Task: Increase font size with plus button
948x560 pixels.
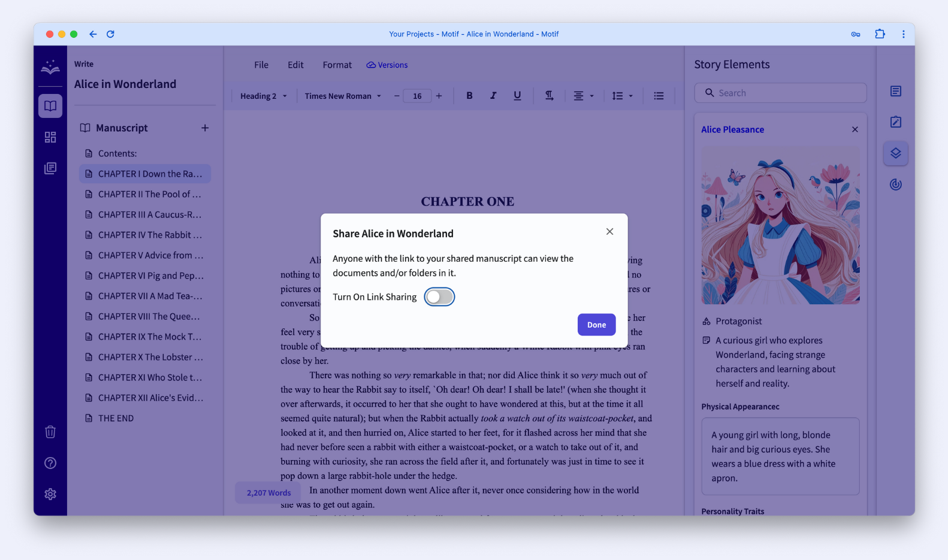Action: pyautogui.click(x=439, y=96)
